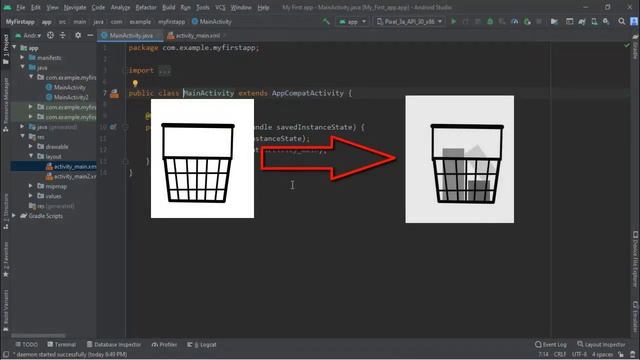The height and width of the screenshot is (360, 640).
Task: Click the Search Everywhere magnifier icon
Action: [x=621, y=21]
